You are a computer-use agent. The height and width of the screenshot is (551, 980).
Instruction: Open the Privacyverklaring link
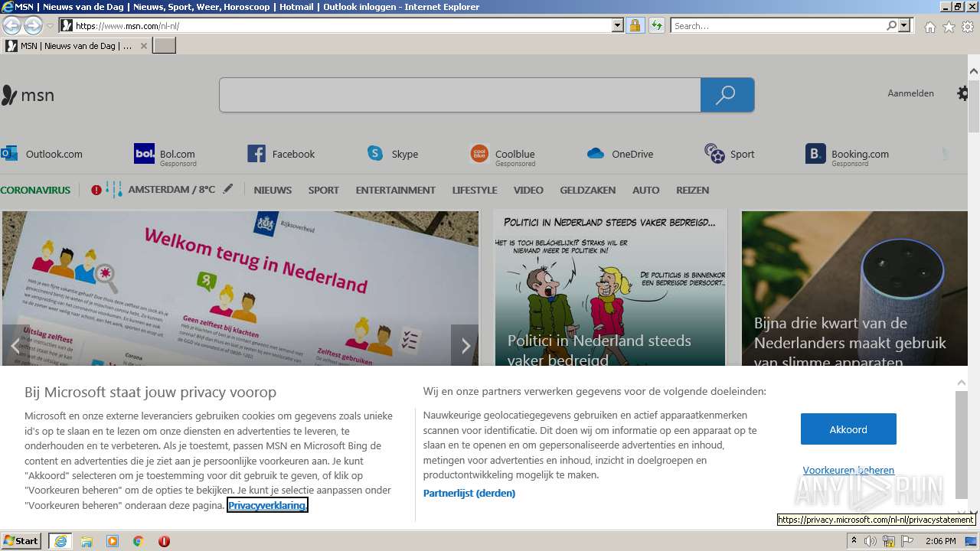[x=267, y=505]
